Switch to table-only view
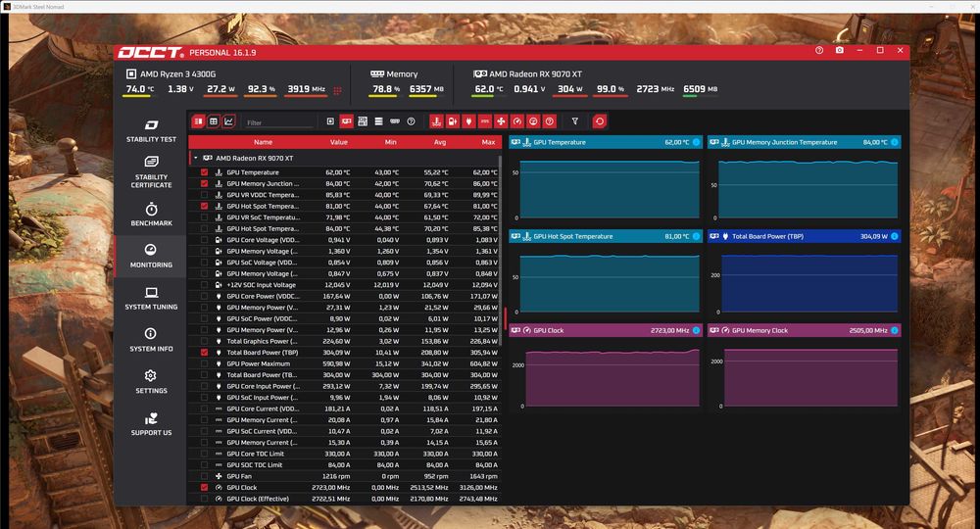Screen dimensions: 980x529 tap(214, 121)
